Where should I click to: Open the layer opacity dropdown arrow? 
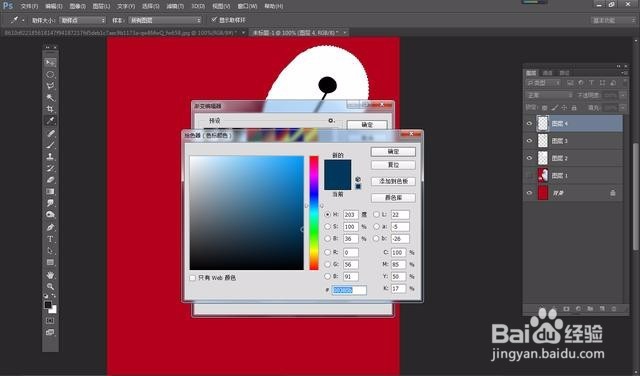coord(623,95)
